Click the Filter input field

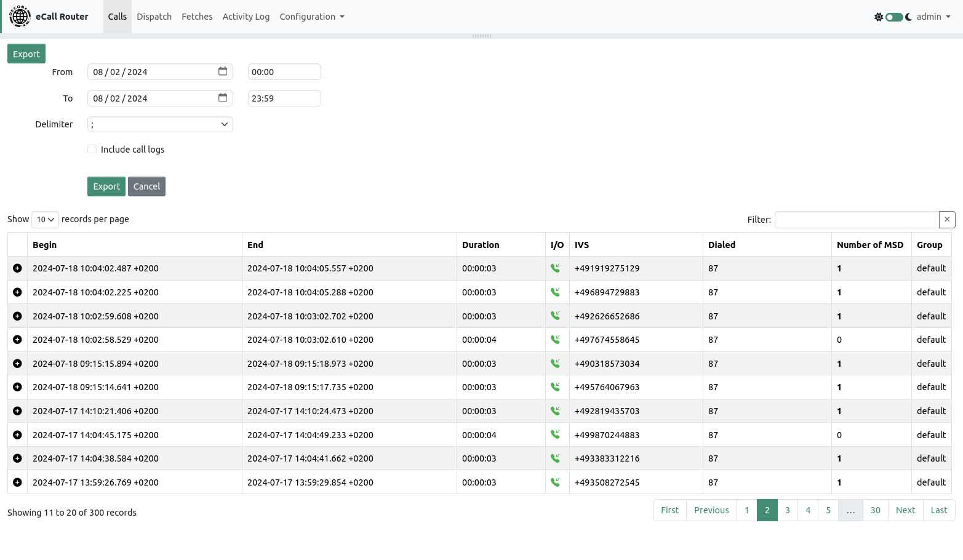[x=857, y=220]
